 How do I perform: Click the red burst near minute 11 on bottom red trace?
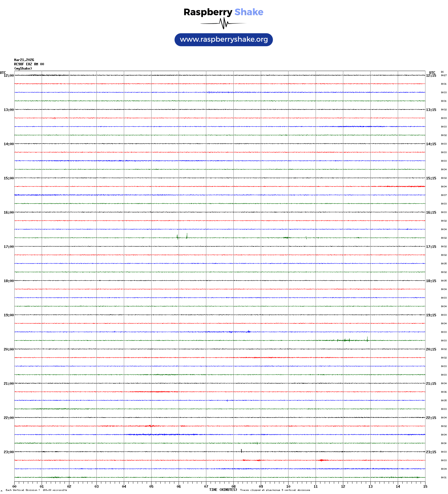[322, 460]
